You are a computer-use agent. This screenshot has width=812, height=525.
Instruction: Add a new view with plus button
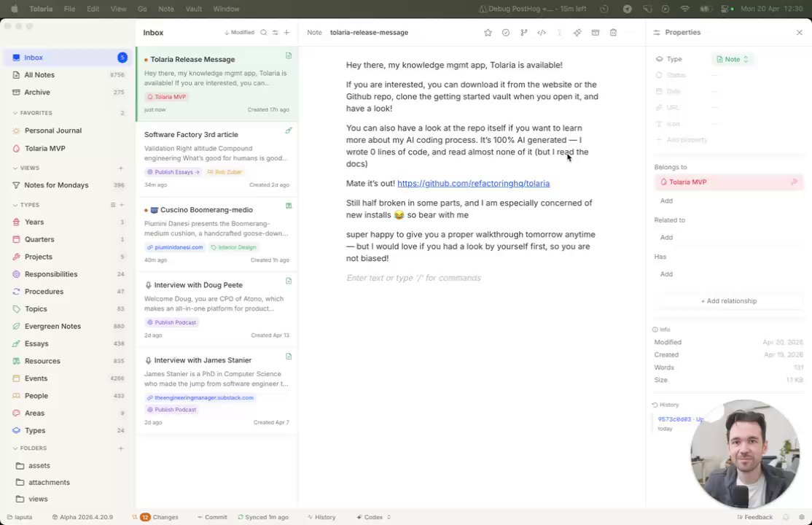coord(121,168)
